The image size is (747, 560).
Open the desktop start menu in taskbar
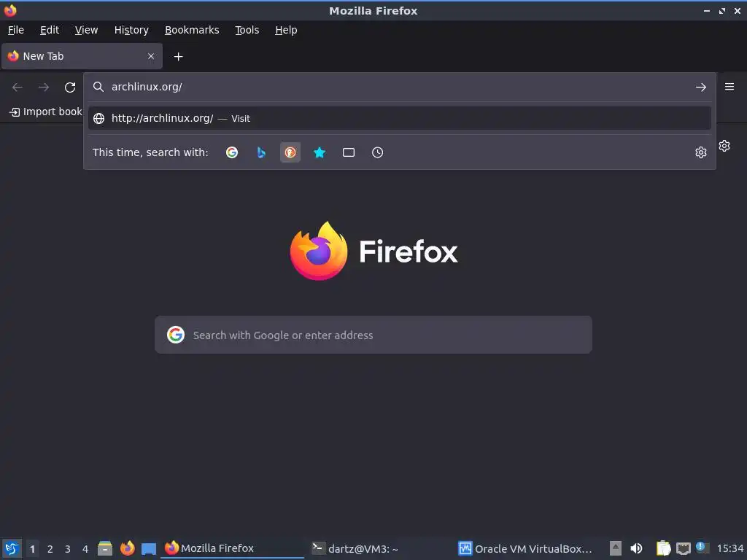tap(12, 548)
